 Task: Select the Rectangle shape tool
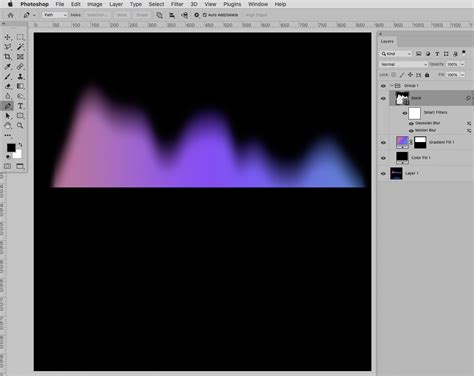(20, 116)
